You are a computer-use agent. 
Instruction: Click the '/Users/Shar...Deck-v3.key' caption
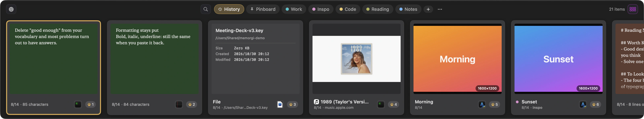point(246,108)
